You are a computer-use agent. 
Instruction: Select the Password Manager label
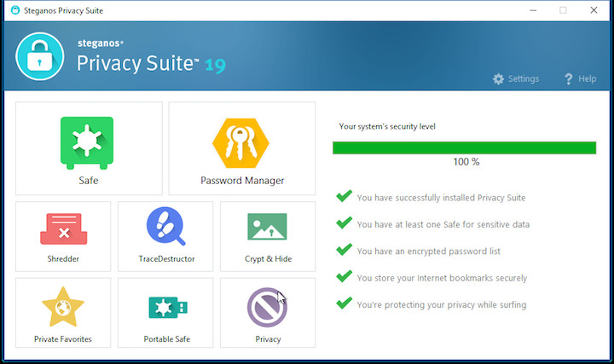(242, 181)
